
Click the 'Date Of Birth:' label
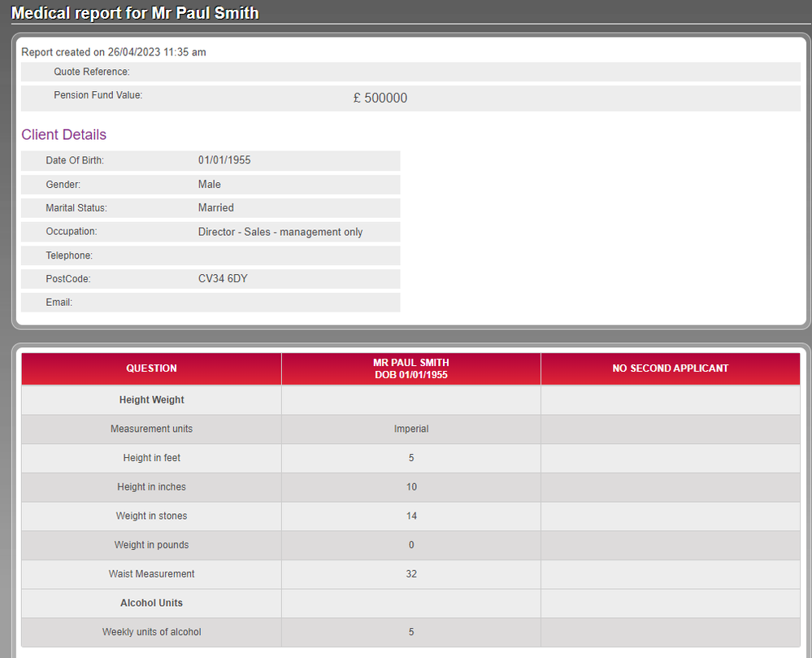click(x=75, y=160)
